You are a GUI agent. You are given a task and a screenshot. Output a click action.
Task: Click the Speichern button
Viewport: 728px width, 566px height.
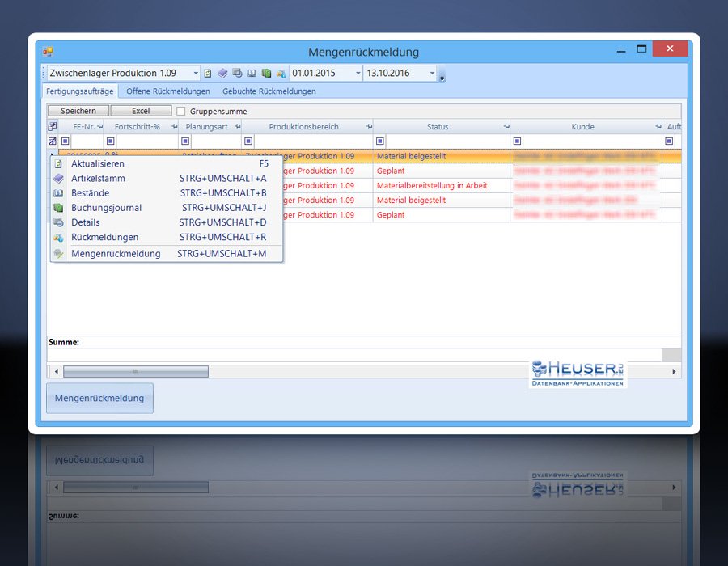[78, 111]
